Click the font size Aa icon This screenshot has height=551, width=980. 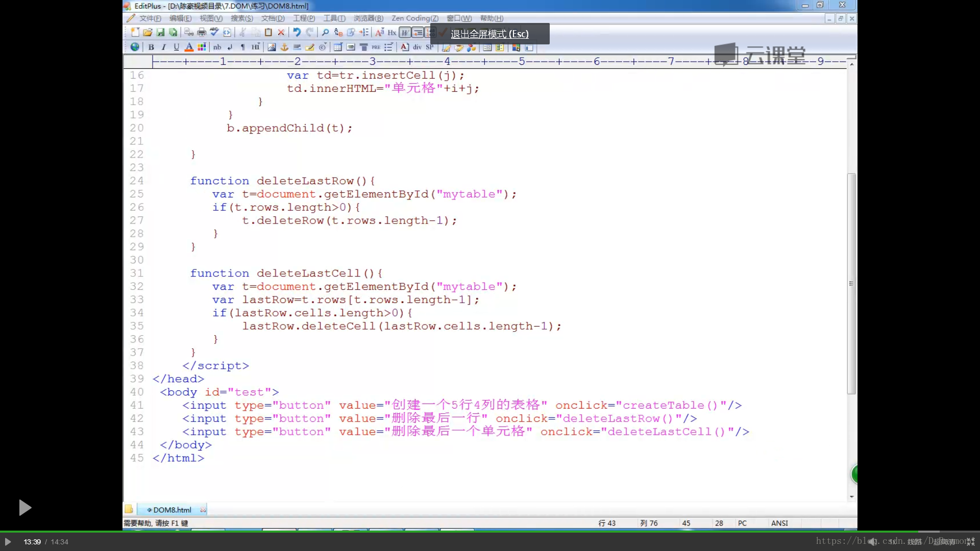[x=379, y=33]
